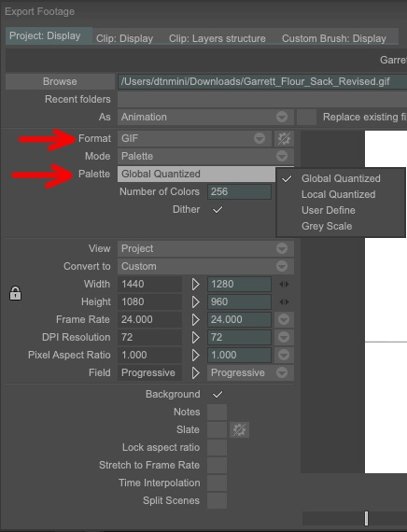Open the Format GIF dropdown
This screenshot has height=532, width=407.
pyautogui.click(x=195, y=138)
